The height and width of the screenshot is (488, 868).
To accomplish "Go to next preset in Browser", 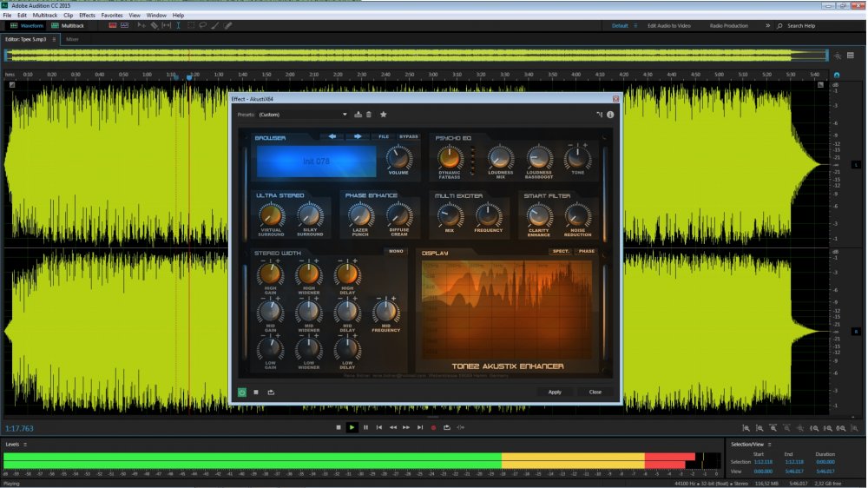I will pyautogui.click(x=358, y=136).
